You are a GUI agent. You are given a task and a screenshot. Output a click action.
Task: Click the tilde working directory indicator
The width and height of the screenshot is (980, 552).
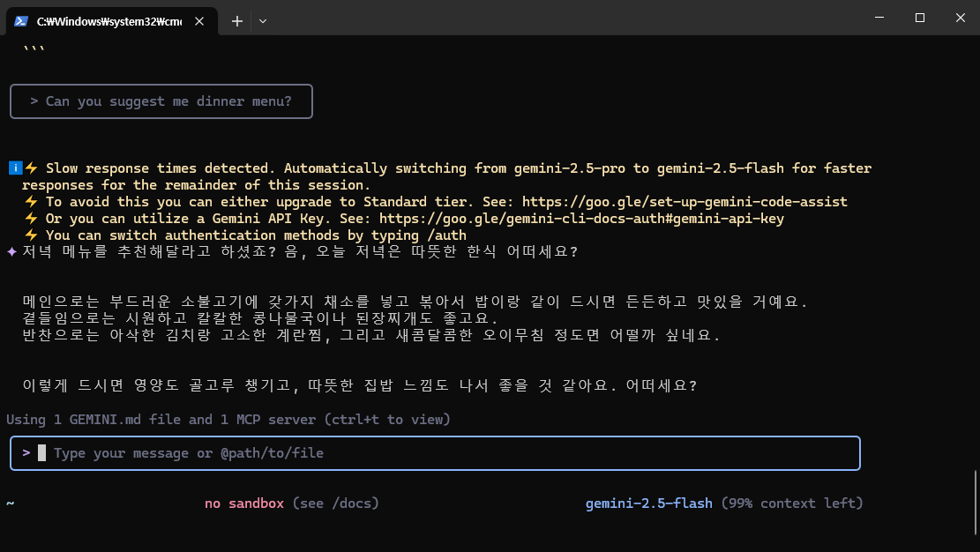pos(11,504)
